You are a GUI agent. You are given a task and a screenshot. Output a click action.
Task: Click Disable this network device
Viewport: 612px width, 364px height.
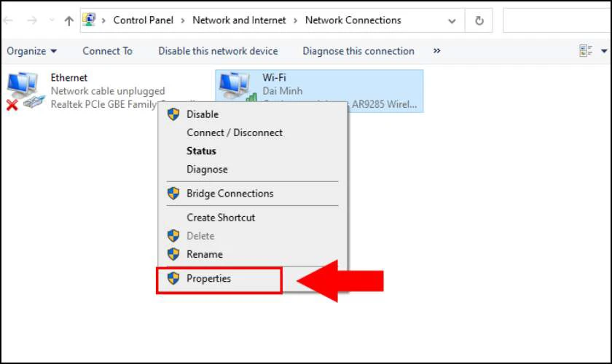pos(218,51)
